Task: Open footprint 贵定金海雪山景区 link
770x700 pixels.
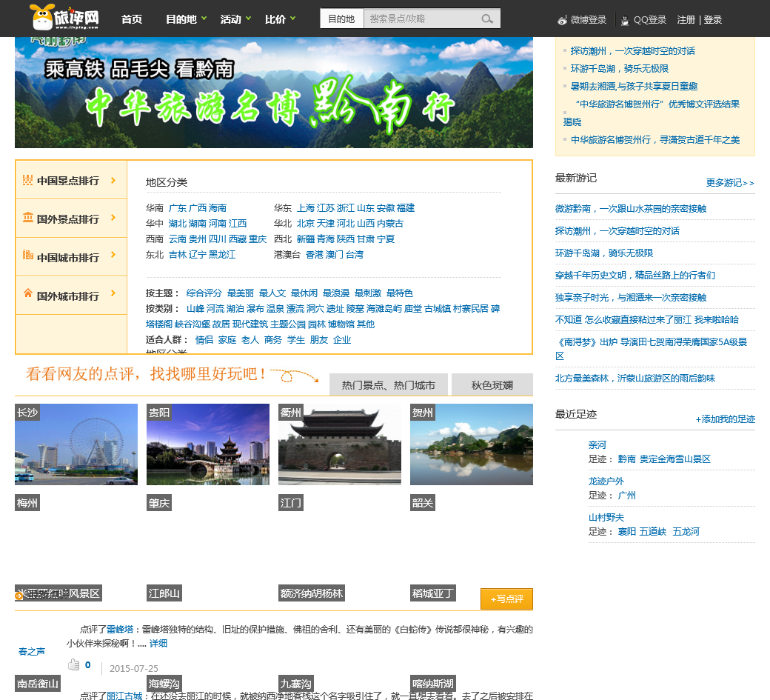Action: click(674, 459)
